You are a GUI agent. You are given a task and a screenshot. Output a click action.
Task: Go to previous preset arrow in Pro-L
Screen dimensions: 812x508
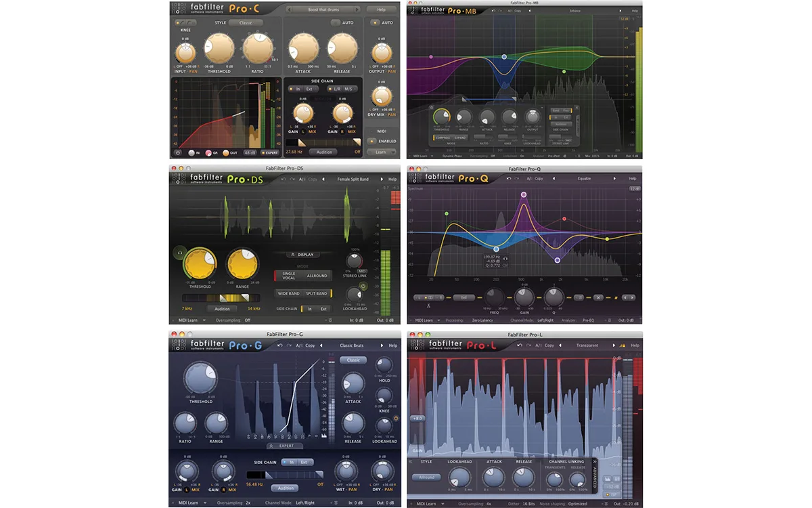560,345
